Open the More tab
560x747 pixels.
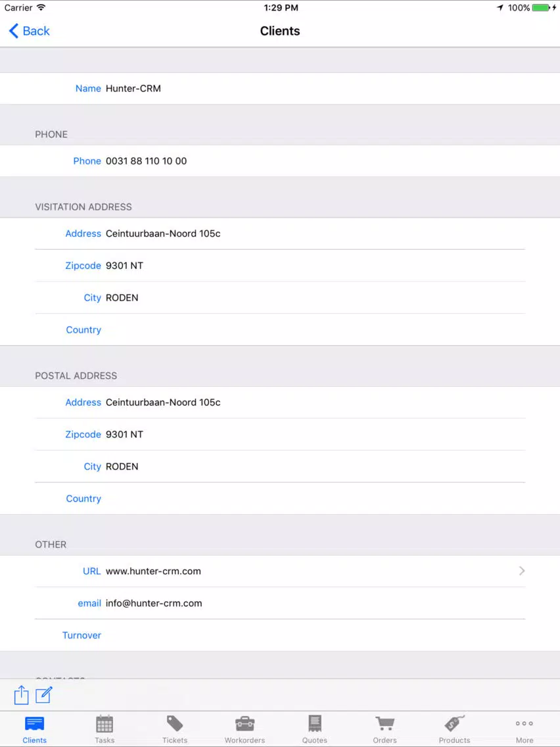click(x=525, y=730)
